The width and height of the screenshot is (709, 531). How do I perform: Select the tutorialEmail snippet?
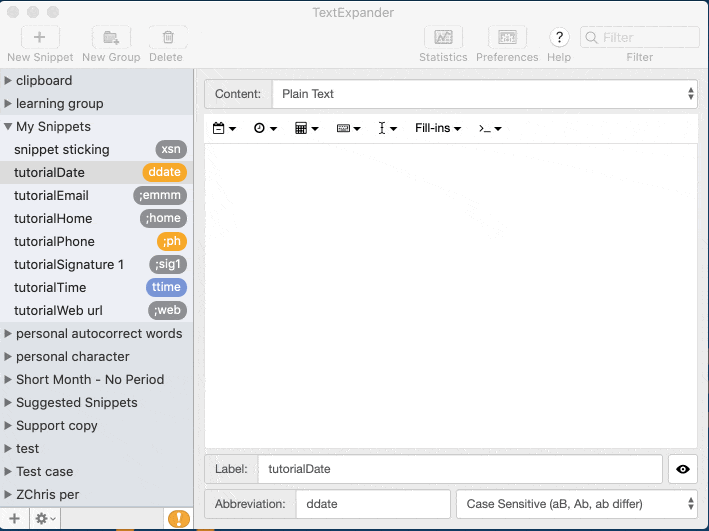point(96,195)
